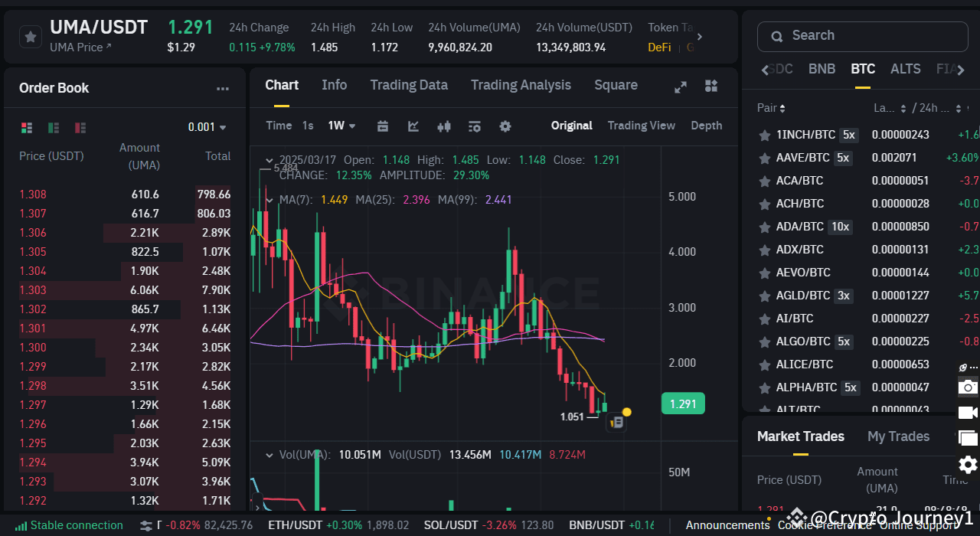Open the BNB pairs tab
This screenshot has height=536, width=980.
[x=822, y=68]
